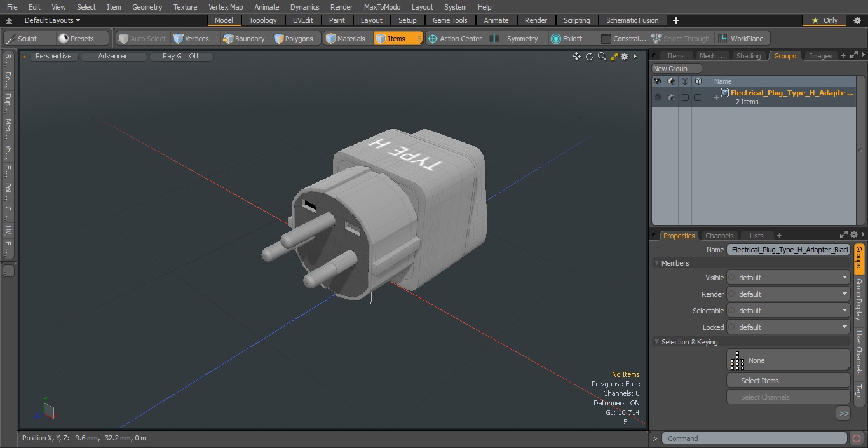Maximize viewport with yellow expand icon
868x448 pixels.
click(x=614, y=57)
